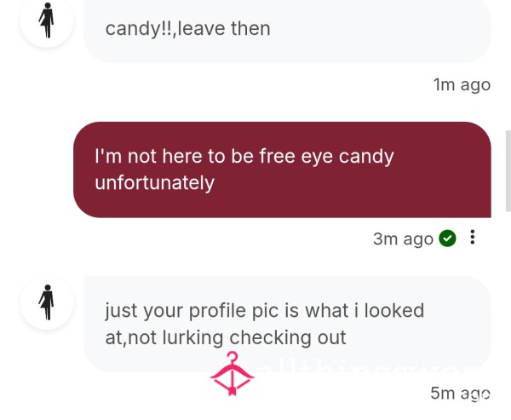Click the female silhouette beside 'profile pic' message
The width and height of the screenshot is (511, 420).
pyautogui.click(x=47, y=302)
